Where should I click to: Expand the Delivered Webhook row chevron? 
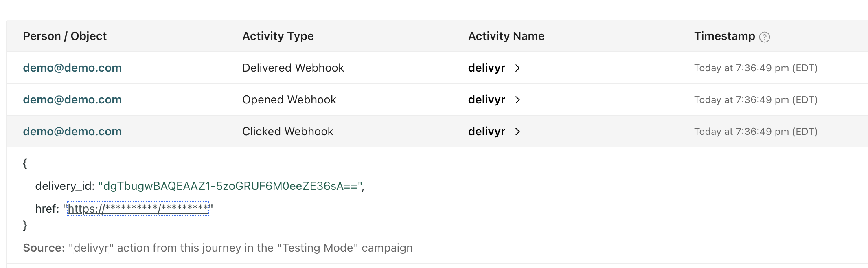[x=517, y=68]
